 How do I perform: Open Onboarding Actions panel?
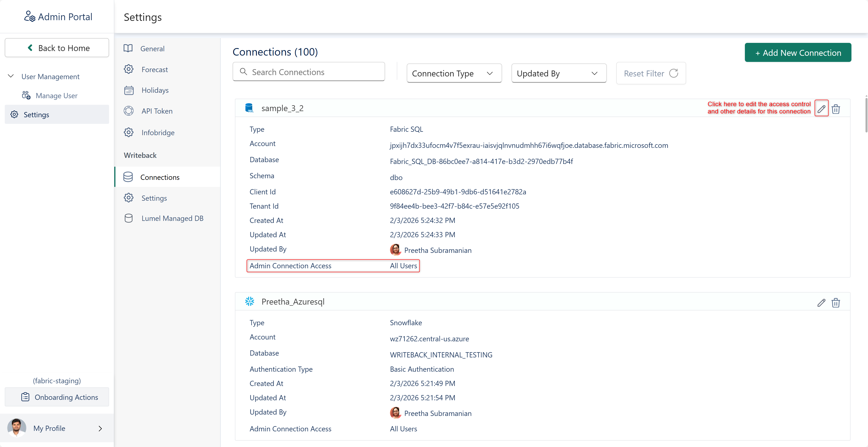pos(57,397)
